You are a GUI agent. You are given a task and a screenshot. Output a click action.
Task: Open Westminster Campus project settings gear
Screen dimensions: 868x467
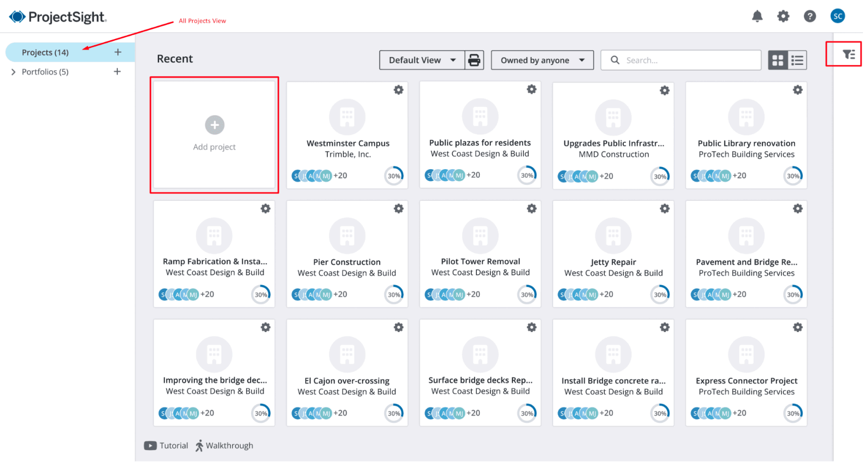tap(398, 90)
